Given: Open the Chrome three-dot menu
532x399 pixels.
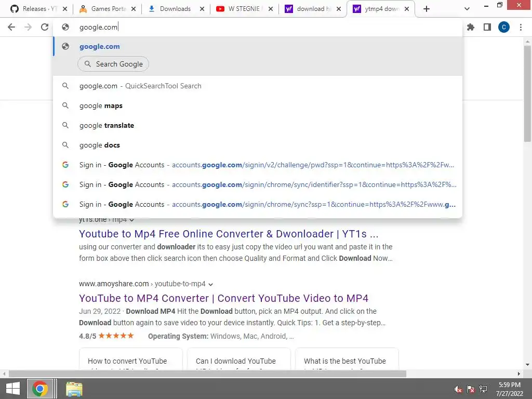Looking at the screenshot, I should 521,27.
